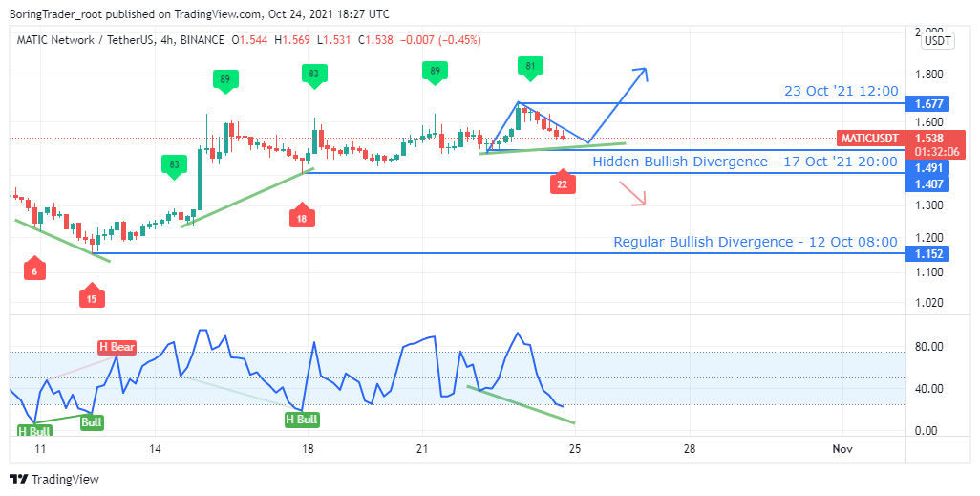Click the Regular Bullish Divergence text annotation
Viewport: 980px width, 496px height.
click(755, 242)
